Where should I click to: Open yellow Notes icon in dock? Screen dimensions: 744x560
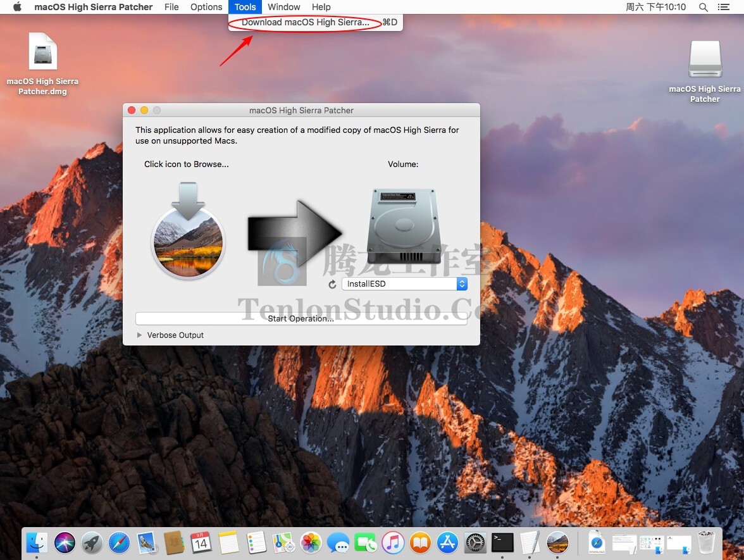click(x=229, y=542)
